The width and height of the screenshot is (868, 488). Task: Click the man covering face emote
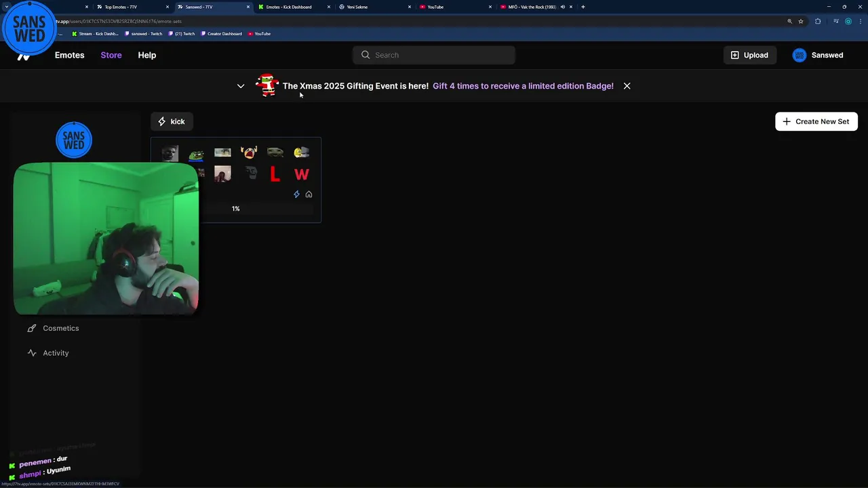coord(222,174)
